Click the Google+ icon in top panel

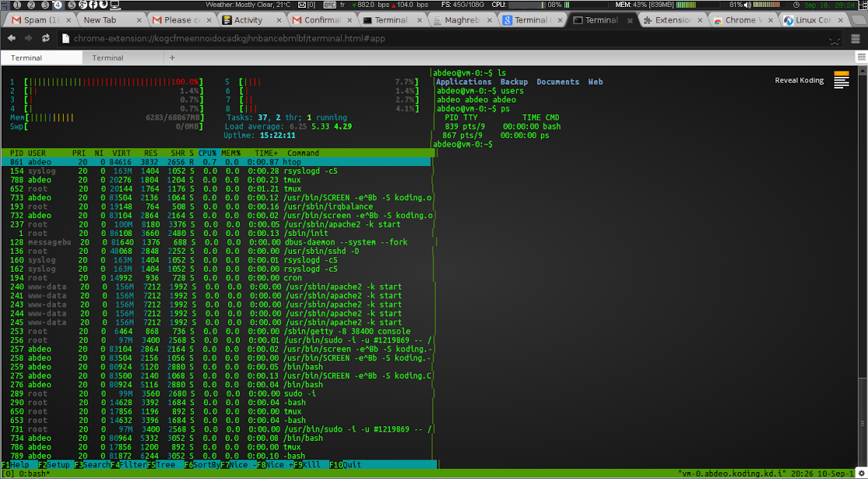[x=83, y=5]
